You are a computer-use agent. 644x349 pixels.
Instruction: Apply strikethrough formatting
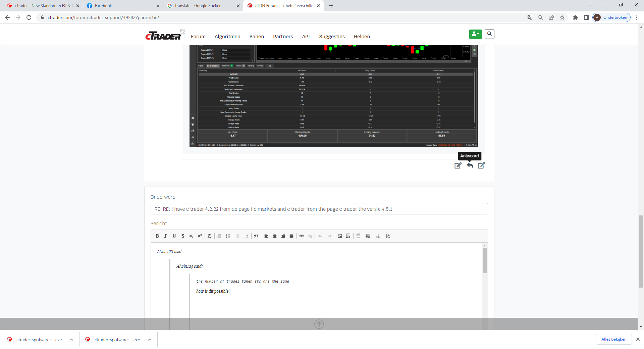tap(183, 236)
